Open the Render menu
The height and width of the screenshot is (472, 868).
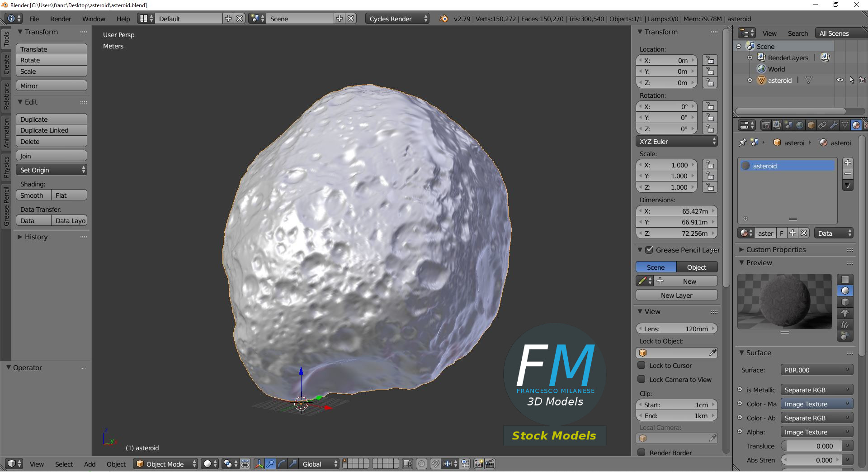(61, 19)
